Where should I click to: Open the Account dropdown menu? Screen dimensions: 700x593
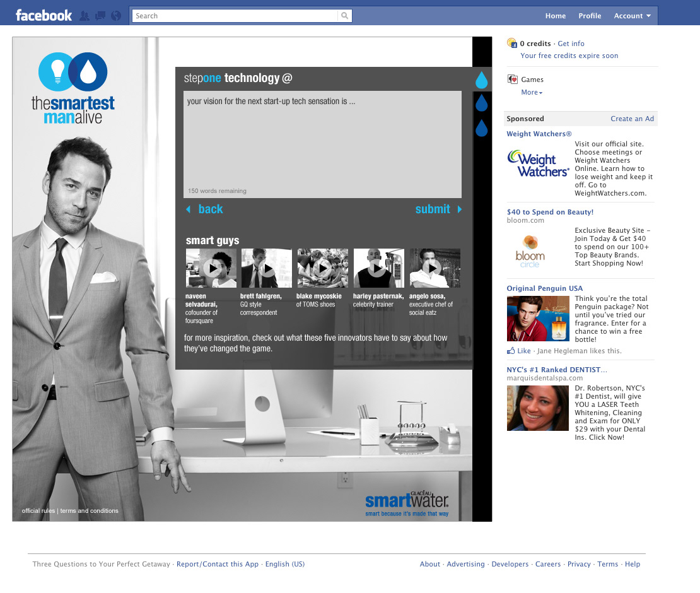pyautogui.click(x=632, y=16)
